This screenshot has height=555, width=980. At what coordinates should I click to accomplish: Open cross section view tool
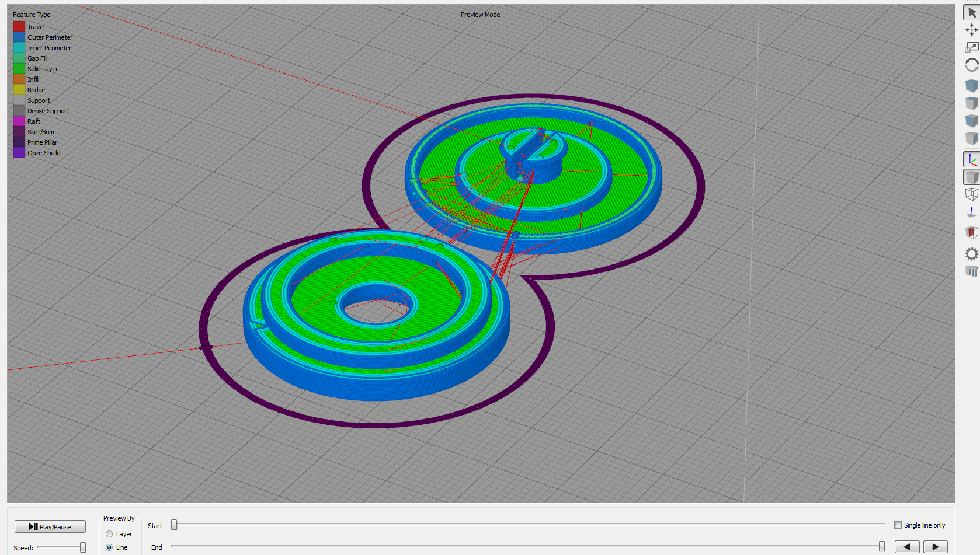tap(972, 233)
